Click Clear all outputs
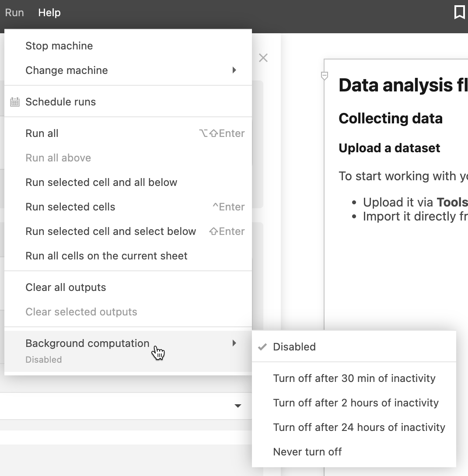 click(x=66, y=287)
